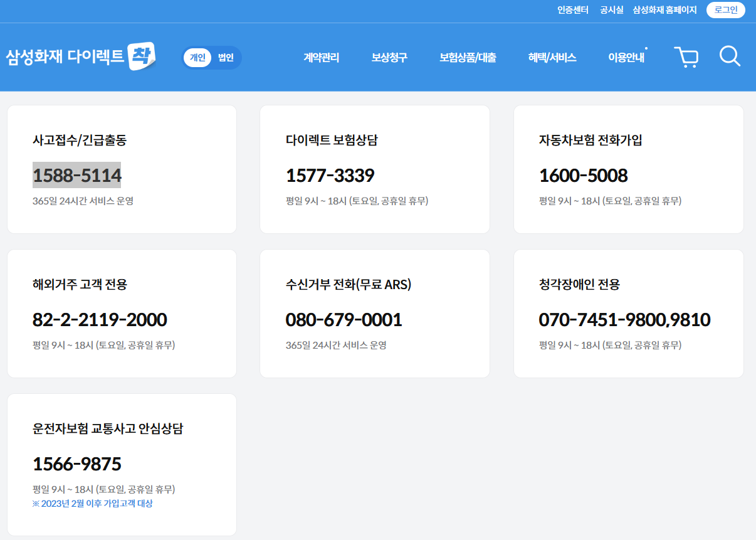The height and width of the screenshot is (540, 756).
Task: Click phone number 080-679-0001
Action: point(344,320)
